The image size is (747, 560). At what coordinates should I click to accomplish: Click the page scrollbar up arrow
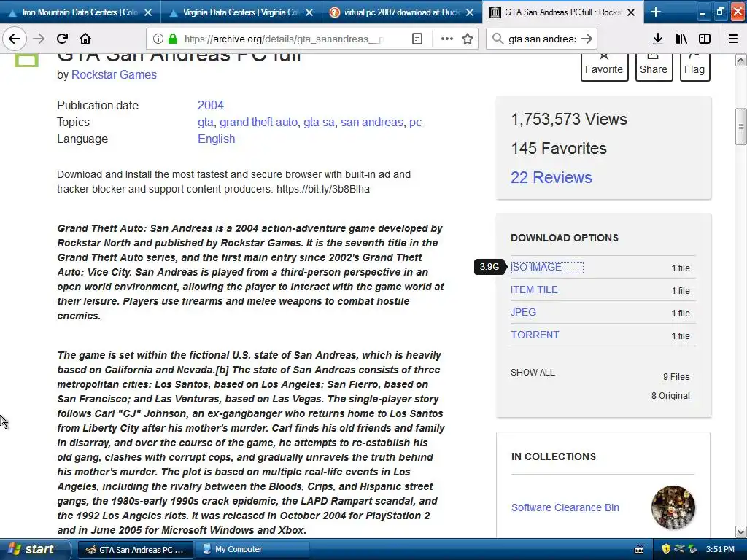point(741,60)
